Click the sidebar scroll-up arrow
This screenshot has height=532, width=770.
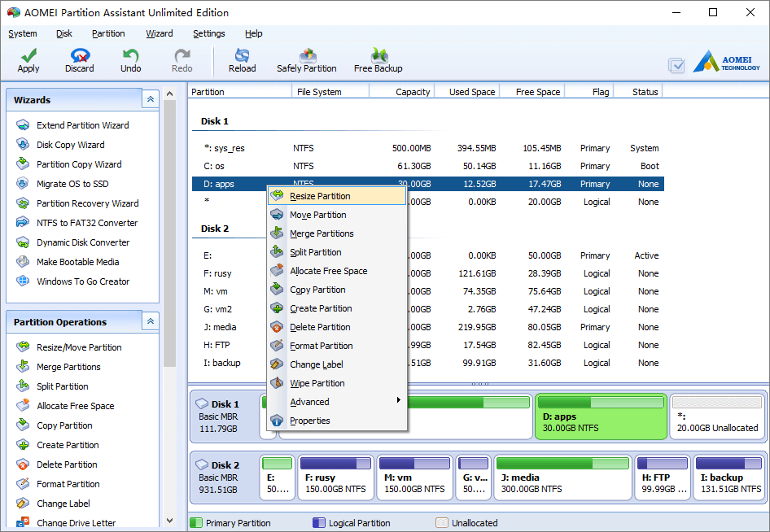click(169, 94)
